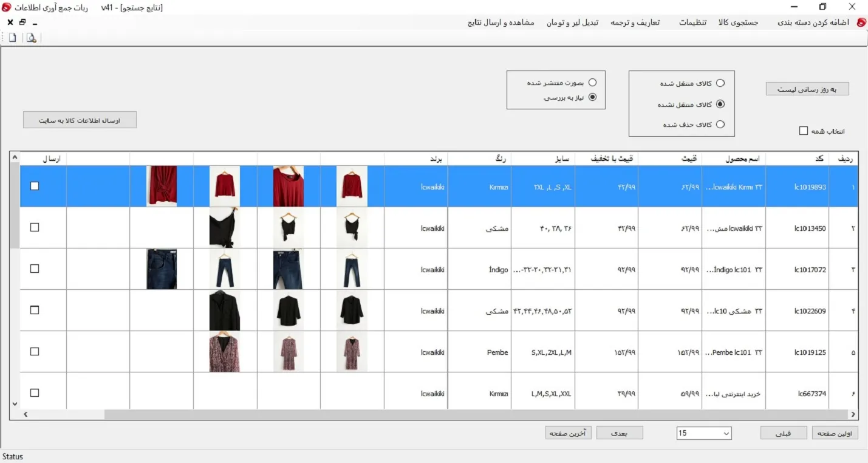Click 'ارسال اطلاعات کالا به سایت' button
Image resolution: width=868 pixels, height=463 pixels.
(x=80, y=120)
